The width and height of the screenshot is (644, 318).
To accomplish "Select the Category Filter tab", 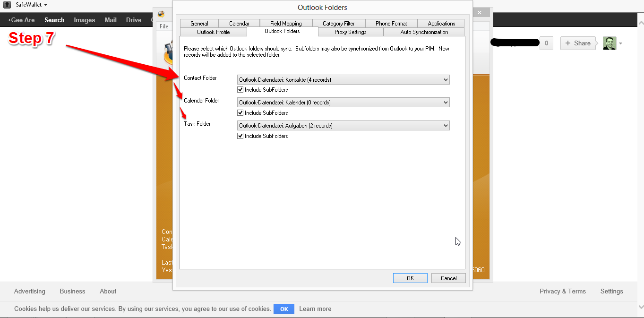I will coord(338,24).
